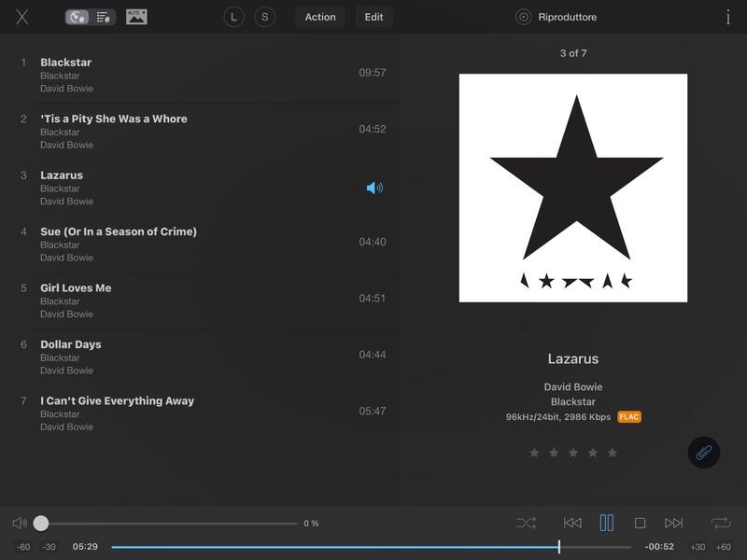Pause playback with the pause button

(x=606, y=524)
